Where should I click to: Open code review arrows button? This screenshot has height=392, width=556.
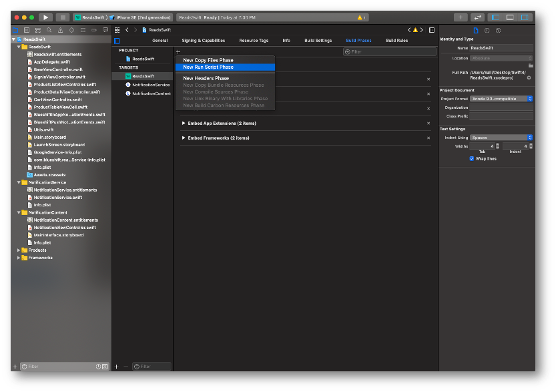point(478,17)
